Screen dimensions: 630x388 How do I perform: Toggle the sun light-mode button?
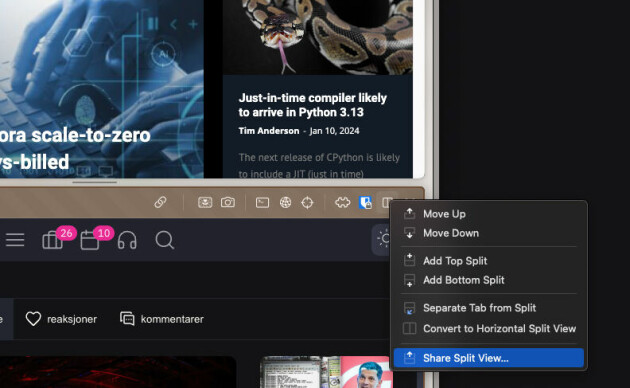(383, 239)
